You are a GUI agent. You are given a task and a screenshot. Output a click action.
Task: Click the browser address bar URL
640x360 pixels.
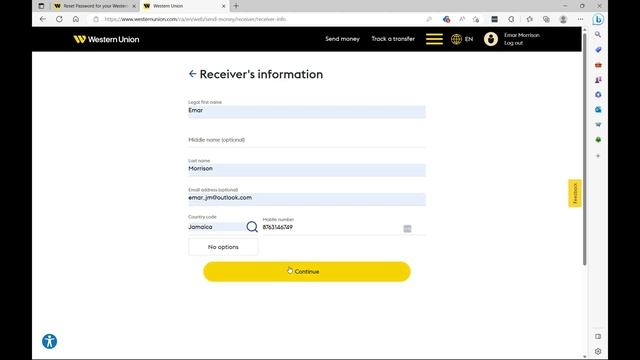[x=195, y=19]
